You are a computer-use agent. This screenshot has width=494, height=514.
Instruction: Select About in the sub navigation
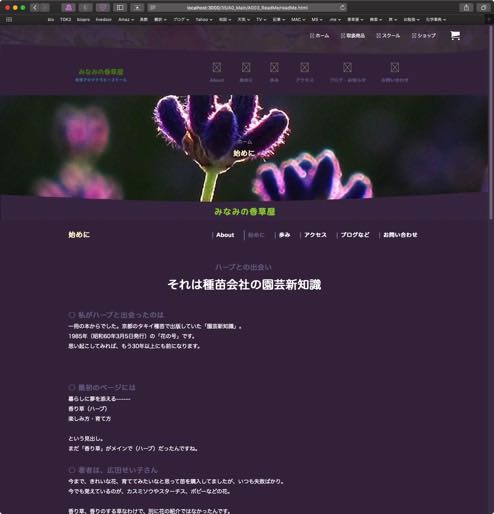(225, 235)
